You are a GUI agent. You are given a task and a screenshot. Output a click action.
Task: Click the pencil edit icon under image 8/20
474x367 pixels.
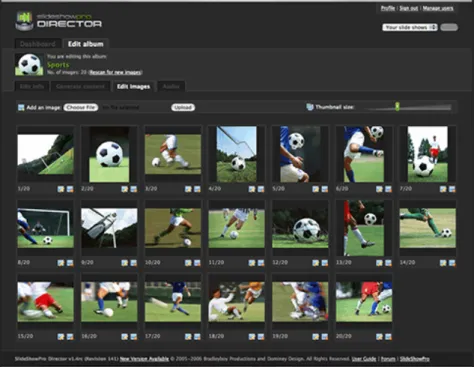click(61, 263)
